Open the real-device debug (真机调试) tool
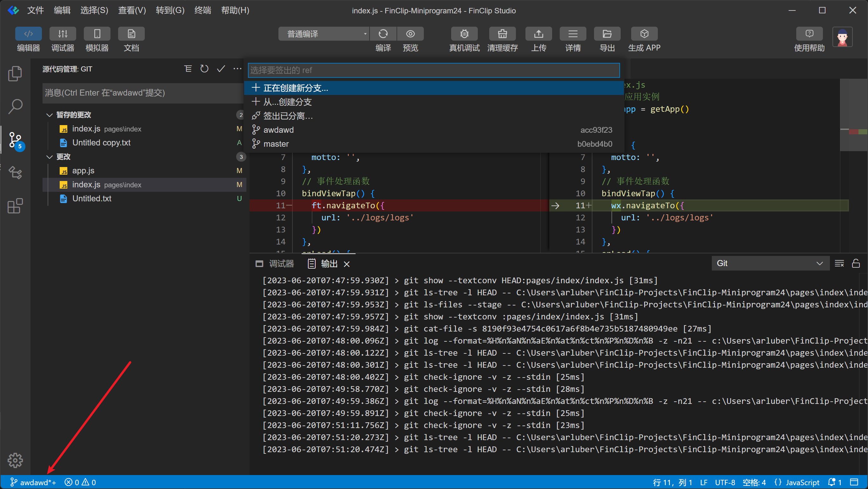This screenshot has width=868, height=489. (464, 34)
